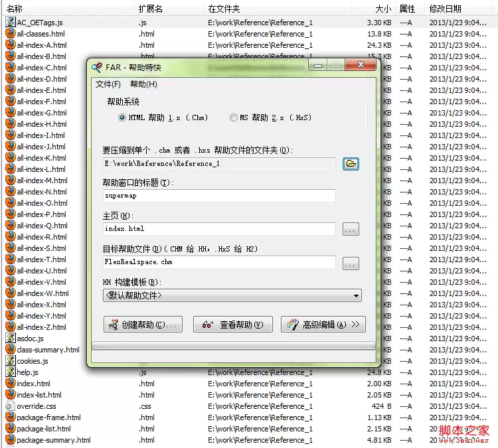
Task: Expand the HH build template dropdown
Action: pos(357,295)
